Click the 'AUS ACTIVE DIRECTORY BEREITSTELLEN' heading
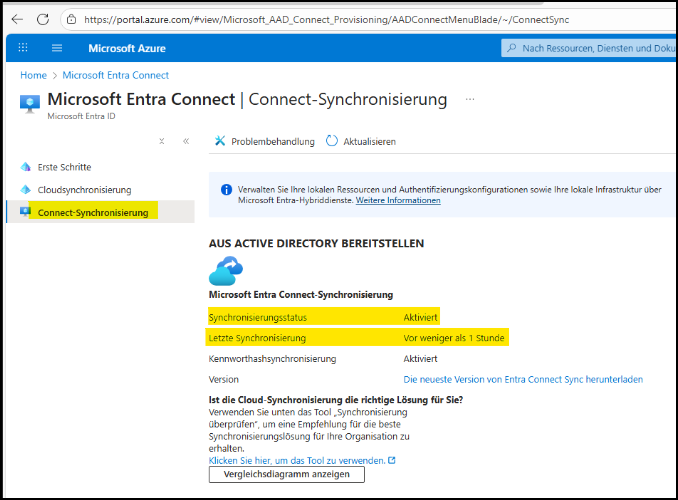 [x=316, y=244]
